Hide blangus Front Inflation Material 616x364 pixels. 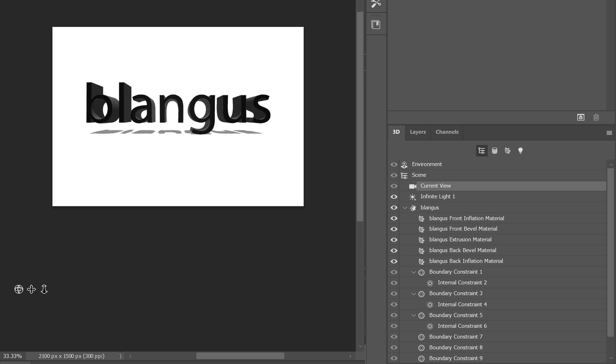coord(394,218)
